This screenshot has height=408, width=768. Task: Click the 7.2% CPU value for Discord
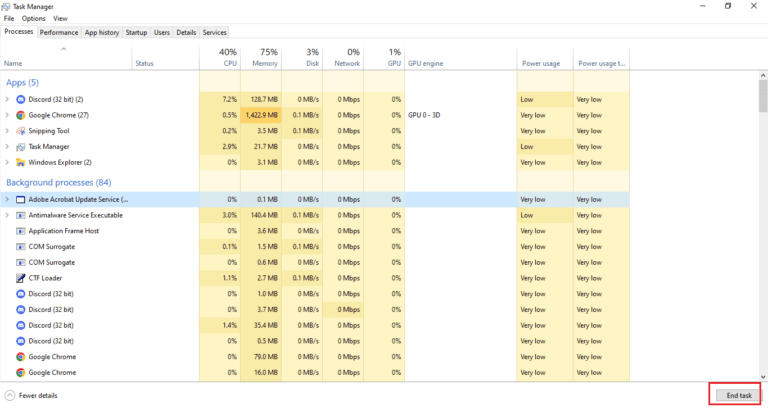[x=230, y=99]
